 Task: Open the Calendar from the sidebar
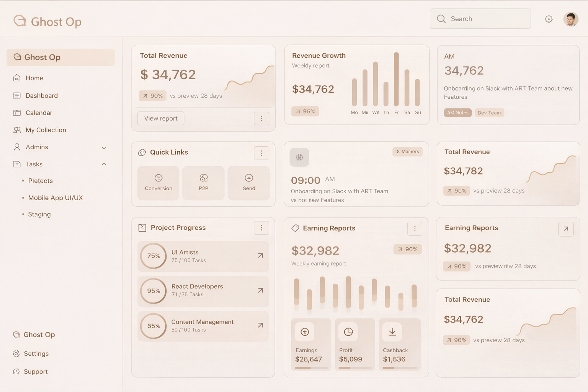coord(39,113)
